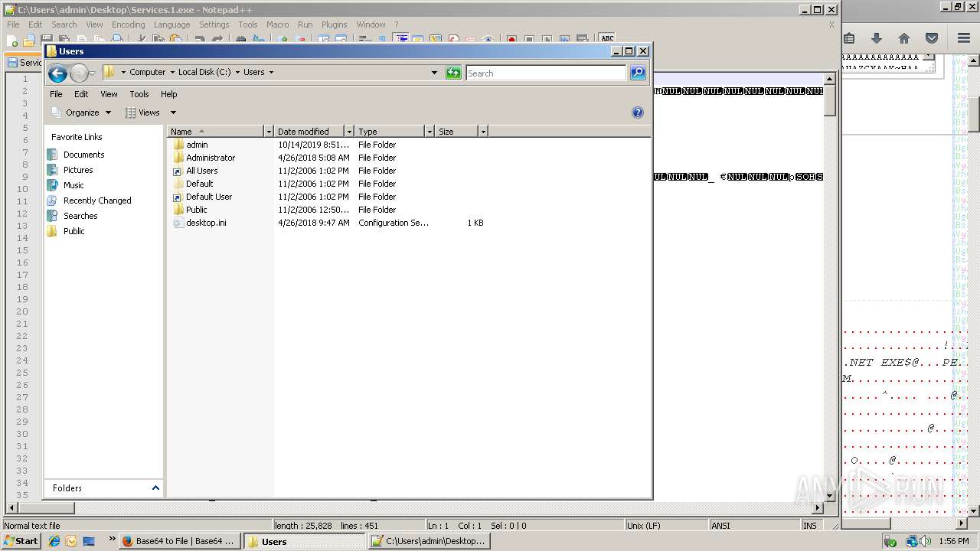980x551 pixels.
Task: Open Date modified column dropdown
Action: click(349, 132)
